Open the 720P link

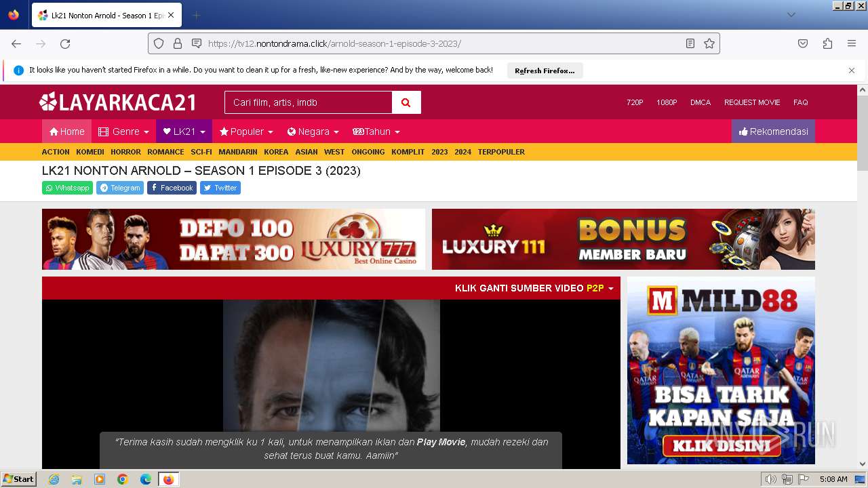635,102
